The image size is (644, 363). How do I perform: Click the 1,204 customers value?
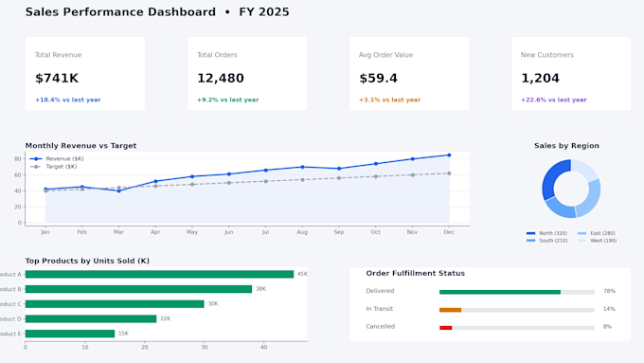(x=540, y=78)
